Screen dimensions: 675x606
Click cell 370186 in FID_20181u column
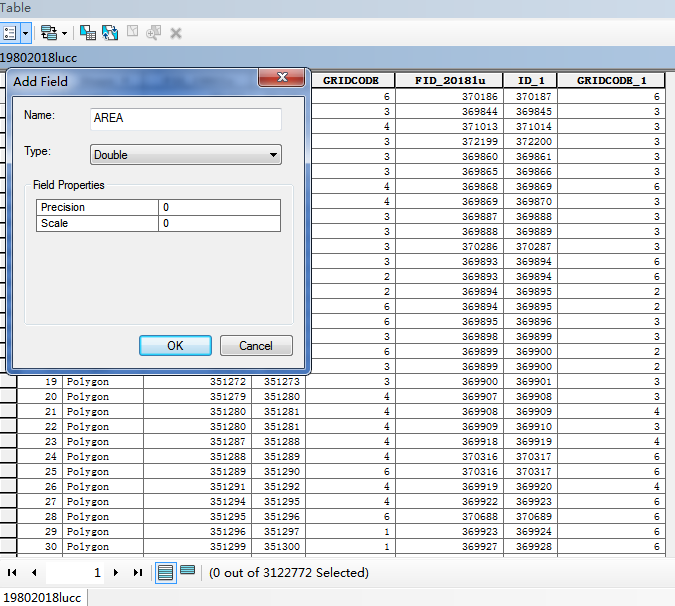[449, 96]
